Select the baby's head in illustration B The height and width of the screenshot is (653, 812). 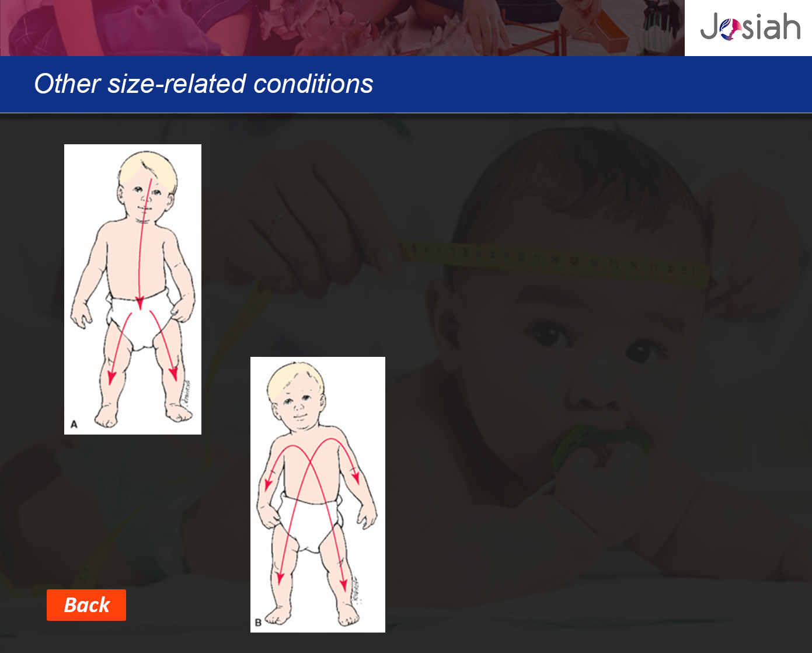point(297,397)
